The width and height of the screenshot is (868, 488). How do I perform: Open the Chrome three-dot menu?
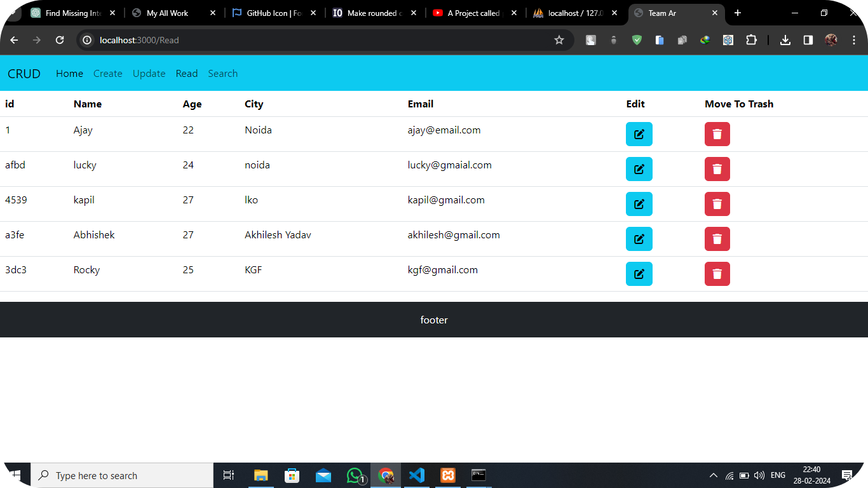coord(853,40)
